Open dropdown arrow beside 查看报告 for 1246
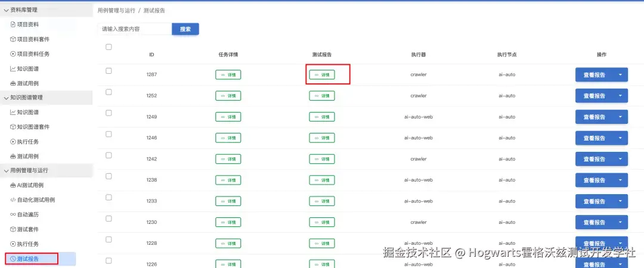 621,138
